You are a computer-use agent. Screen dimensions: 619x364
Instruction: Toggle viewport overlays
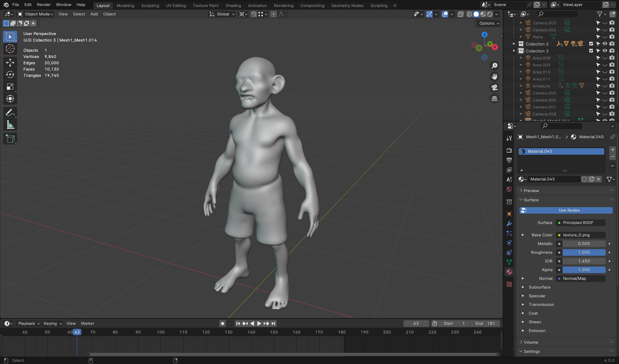click(x=445, y=14)
